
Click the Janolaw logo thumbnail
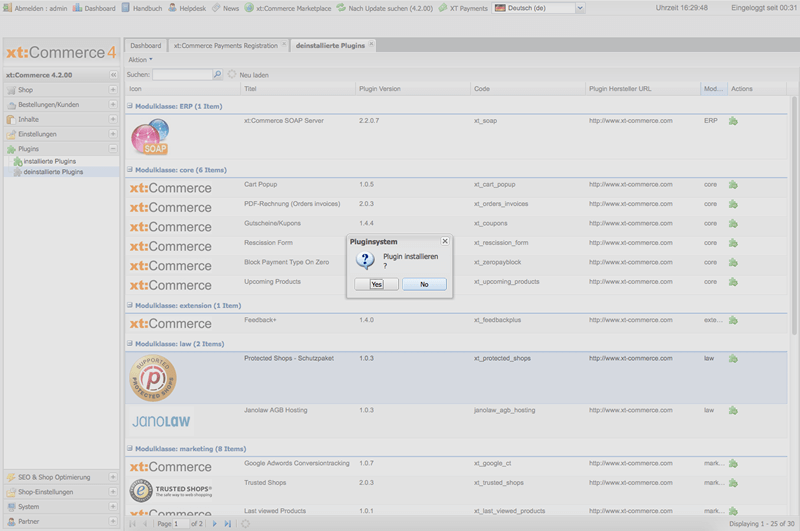(161, 421)
